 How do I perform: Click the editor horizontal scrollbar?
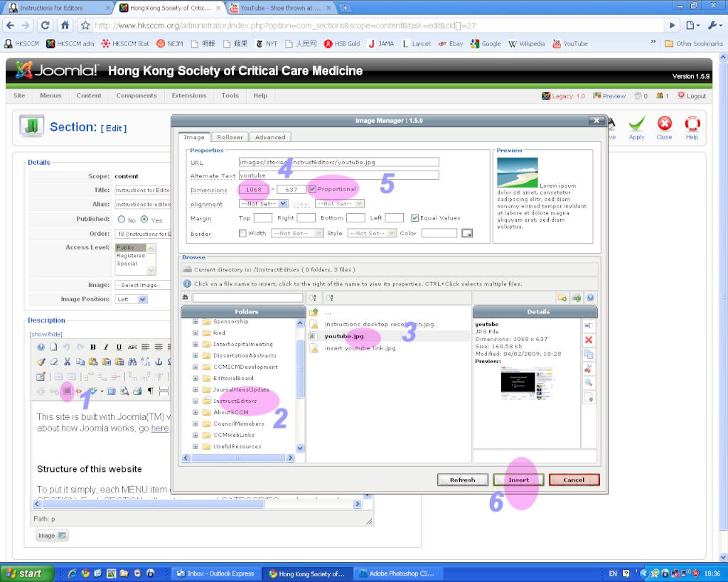tap(198, 504)
